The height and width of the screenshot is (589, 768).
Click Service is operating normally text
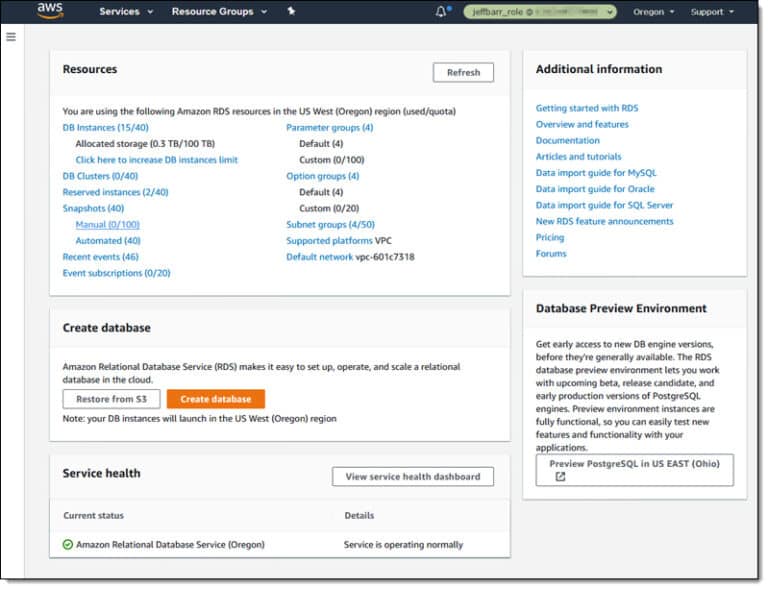point(403,544)
